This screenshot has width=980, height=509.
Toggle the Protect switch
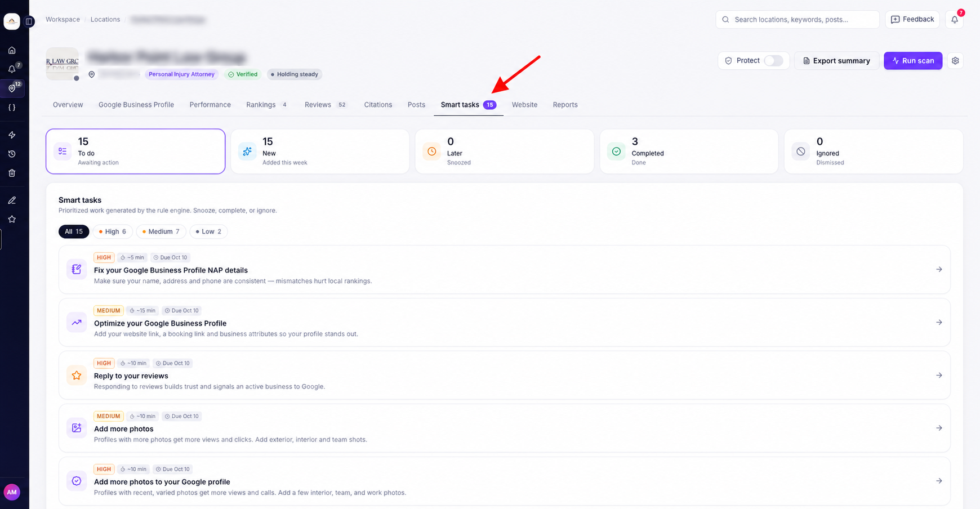(773, 60)
